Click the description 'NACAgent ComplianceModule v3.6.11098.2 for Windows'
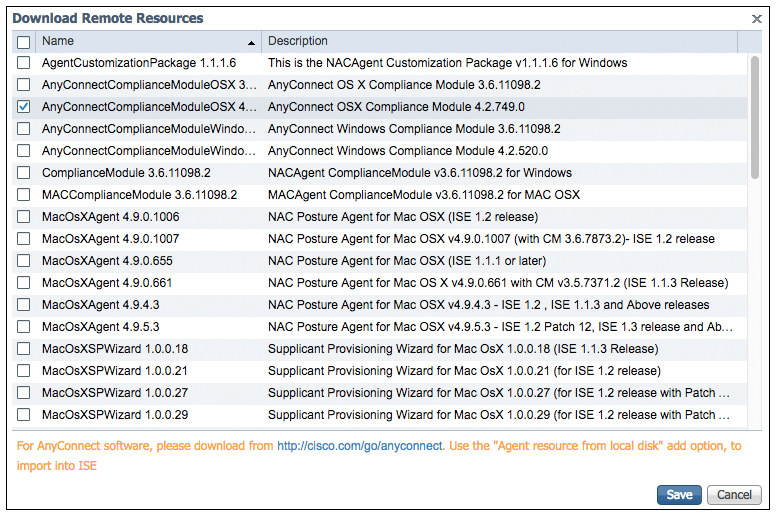 coord(420,173)
